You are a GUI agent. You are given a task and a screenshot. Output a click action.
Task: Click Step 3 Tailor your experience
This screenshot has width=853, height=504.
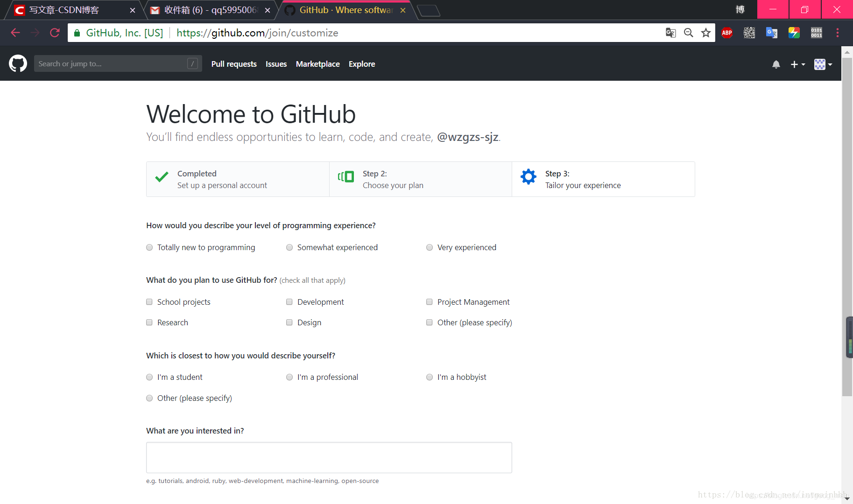tap(603, 179)
